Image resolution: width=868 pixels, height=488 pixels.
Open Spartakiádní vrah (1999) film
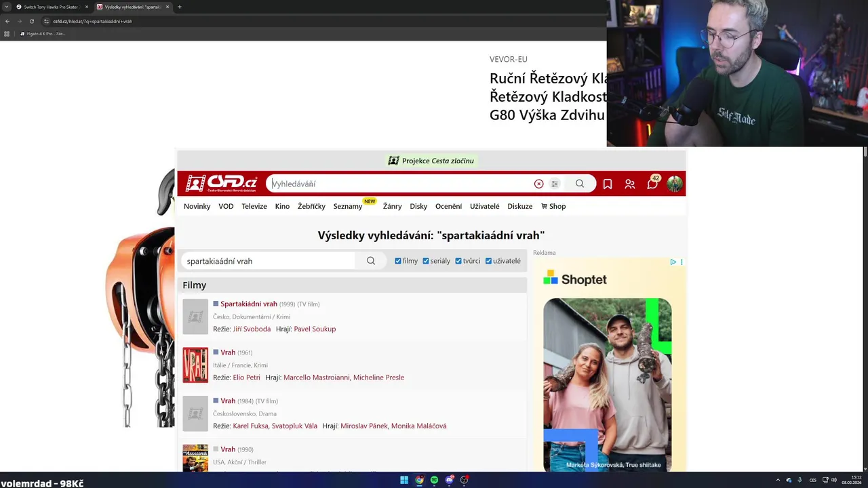tap(249, 304)
